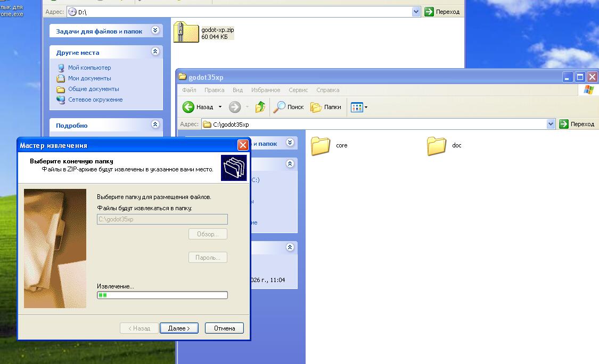This screenshot has height=364, width=599.
Task: Select the doc folder
Action: (x=436, y=145)
